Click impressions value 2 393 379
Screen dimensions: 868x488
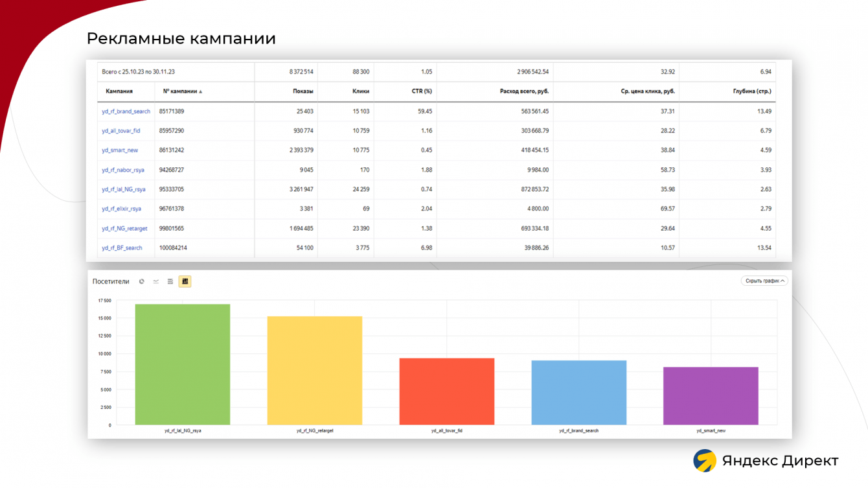coord(301,150)
